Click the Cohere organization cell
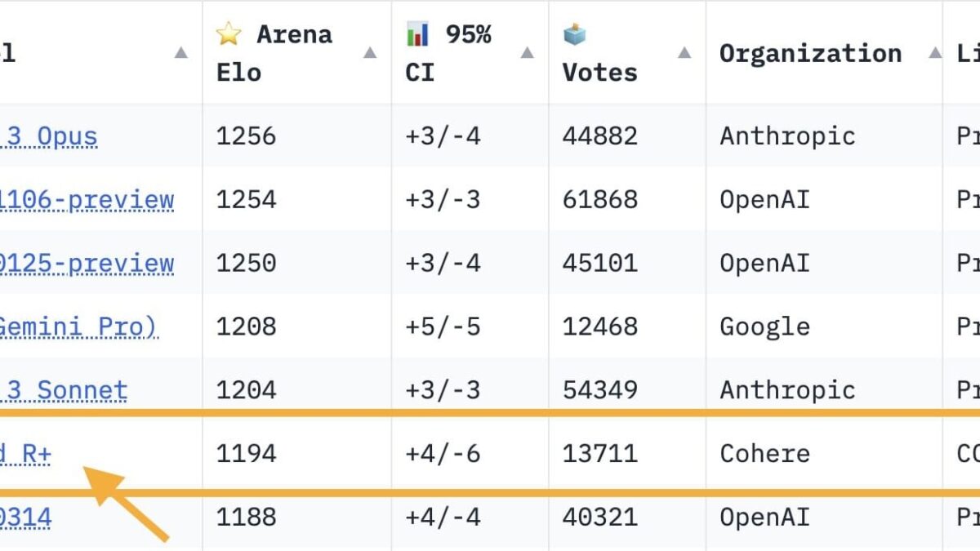980x551 pixels. 764,454
